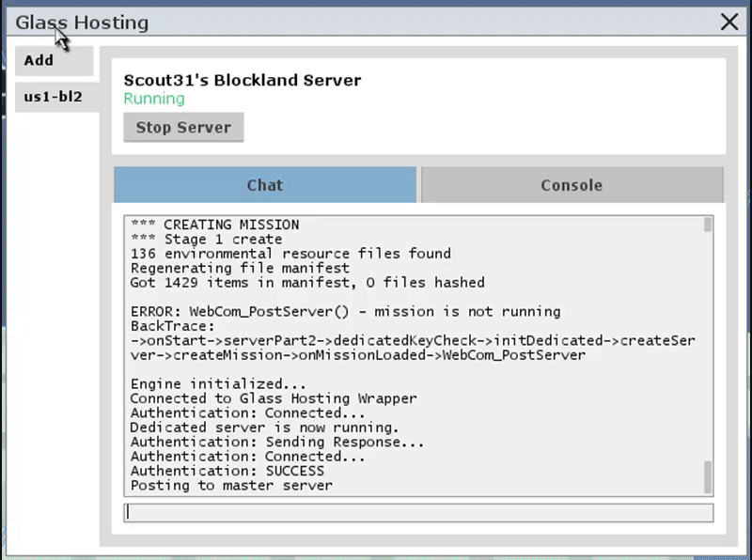Image resolution: width=752 pixels, height=560 pixels.
Task: Click the Connected to Glass Hosting Wrapper line
Action: coord(274,398)
